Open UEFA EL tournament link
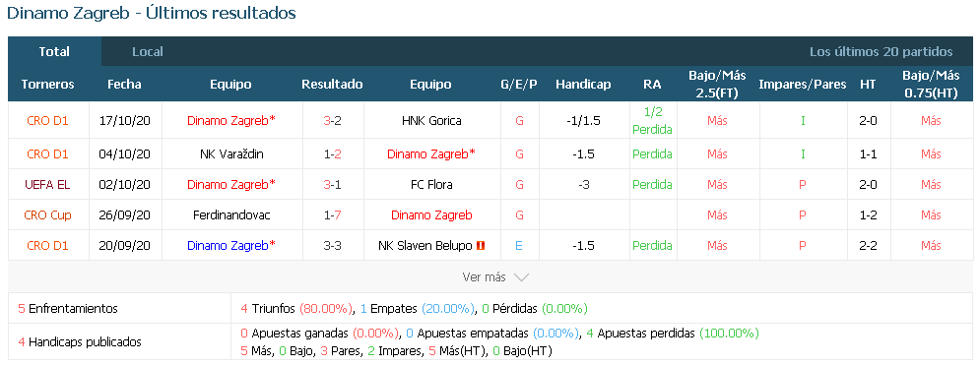This screenshot has height=366, width=980. click(x=47, y=184)
